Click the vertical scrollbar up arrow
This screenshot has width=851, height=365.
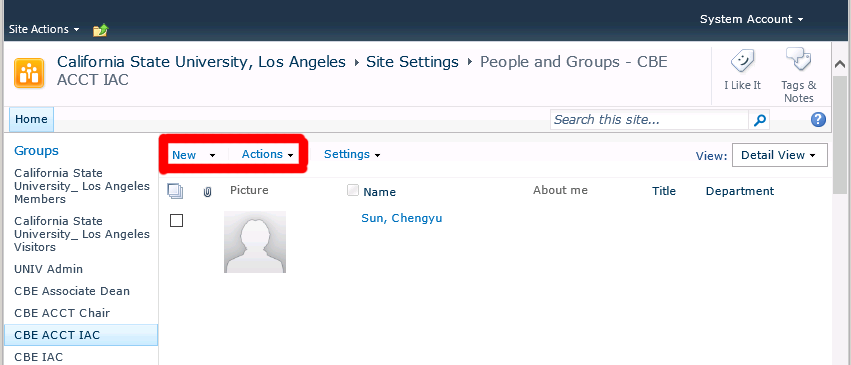tap(839, 63)
